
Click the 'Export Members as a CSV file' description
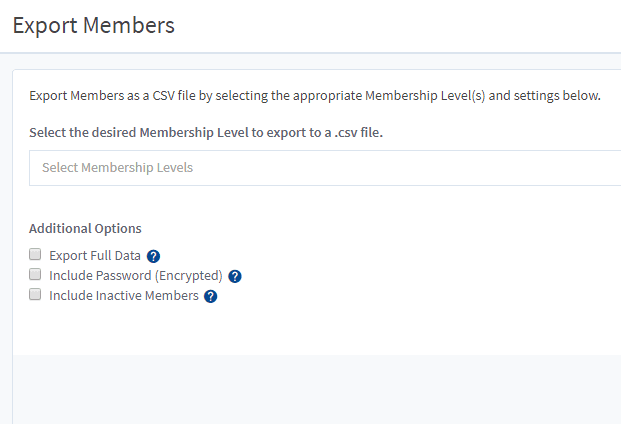(x=315, y=96)
